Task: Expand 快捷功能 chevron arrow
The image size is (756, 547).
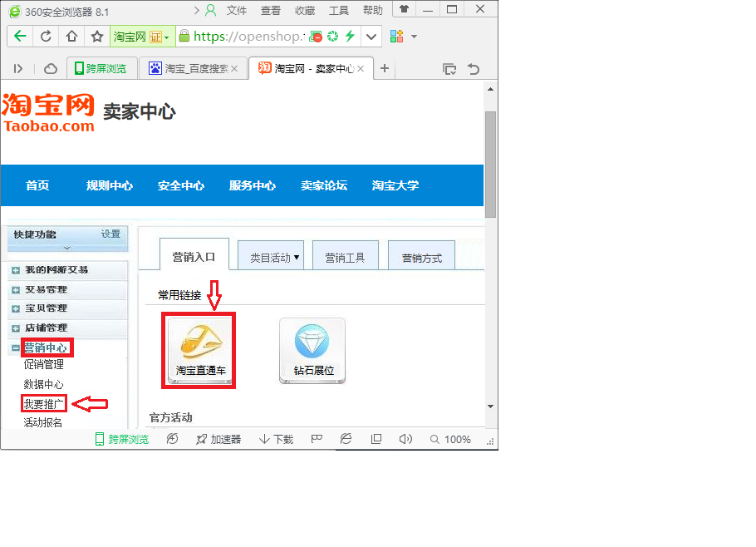Action: click(x=67, y=248)
